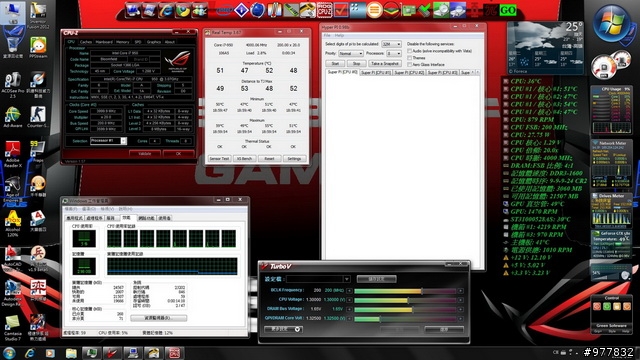Open the File menu in Hyper PI
640x360 pixels.
pyautogui.click(x=327, y=36)
